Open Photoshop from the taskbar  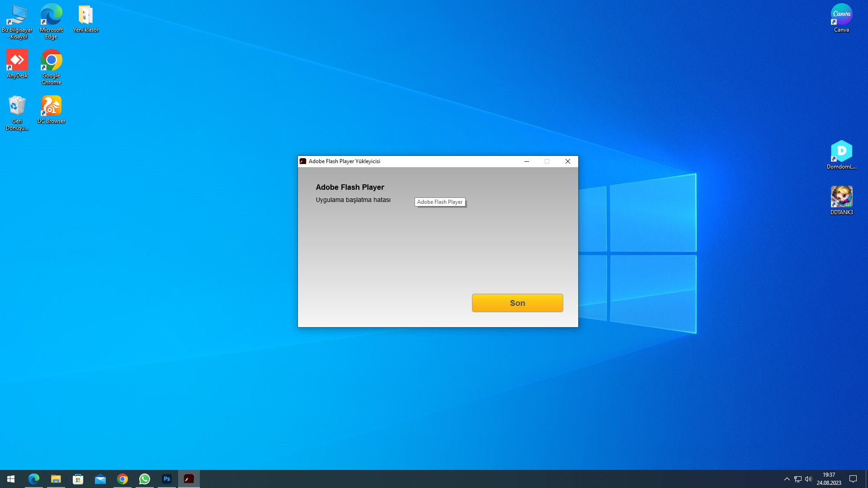coord(167,479)
